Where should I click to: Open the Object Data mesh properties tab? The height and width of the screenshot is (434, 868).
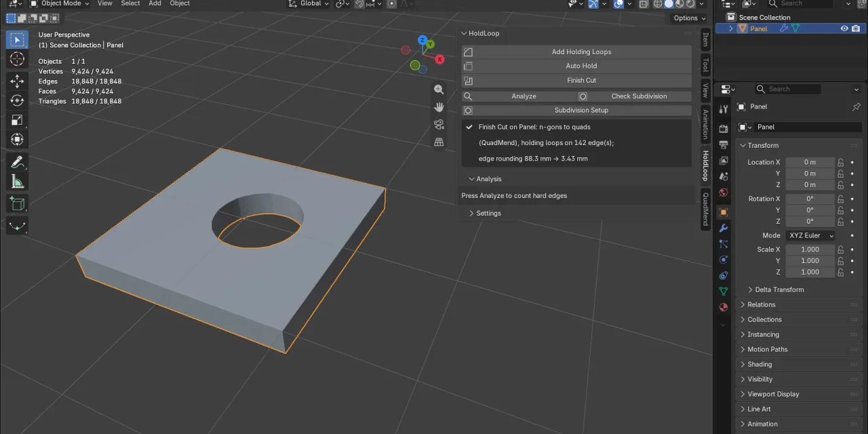[x=723, y=292]
